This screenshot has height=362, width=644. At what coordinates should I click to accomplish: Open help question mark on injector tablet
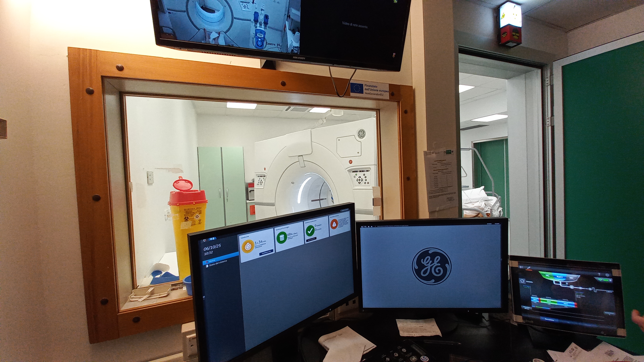click(x=599, y=274)
